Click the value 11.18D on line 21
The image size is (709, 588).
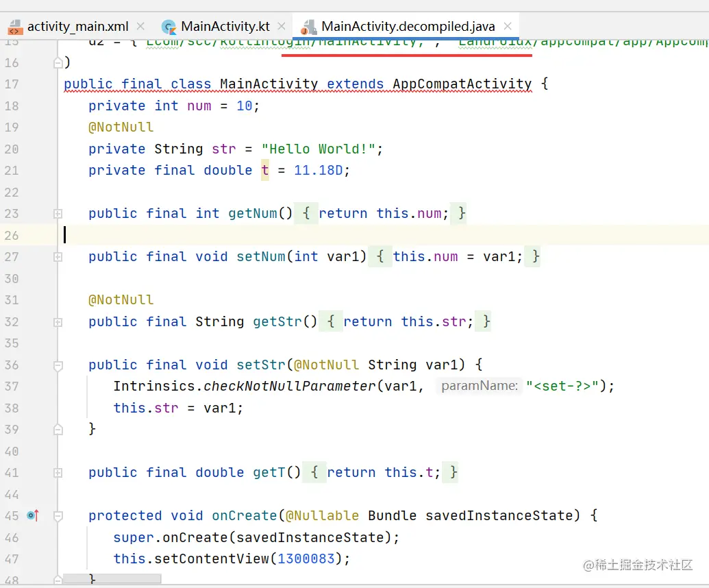pyautogui.click(x=319, y=170)
